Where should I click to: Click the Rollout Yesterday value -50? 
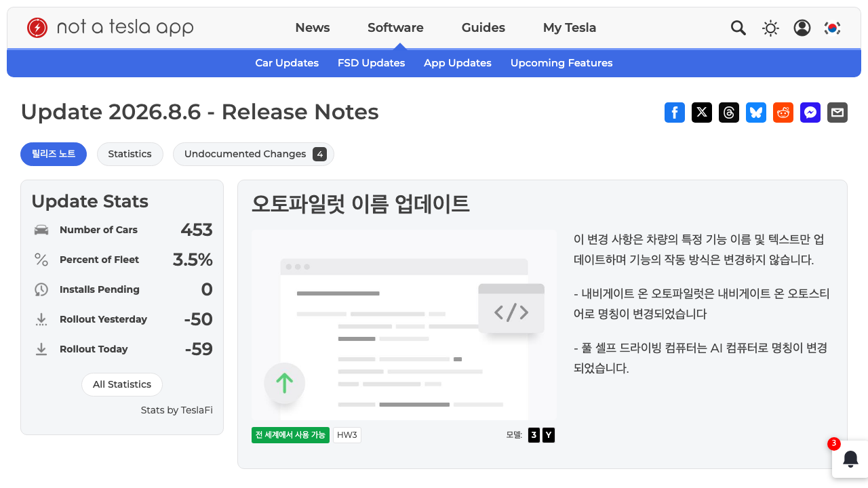198,319
